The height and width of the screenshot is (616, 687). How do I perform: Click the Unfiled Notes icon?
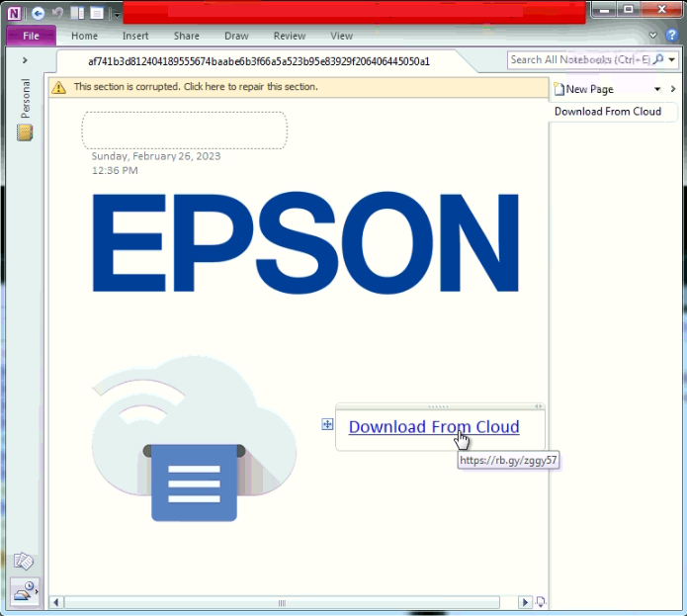pyautogui.click(x=23, y=562)
